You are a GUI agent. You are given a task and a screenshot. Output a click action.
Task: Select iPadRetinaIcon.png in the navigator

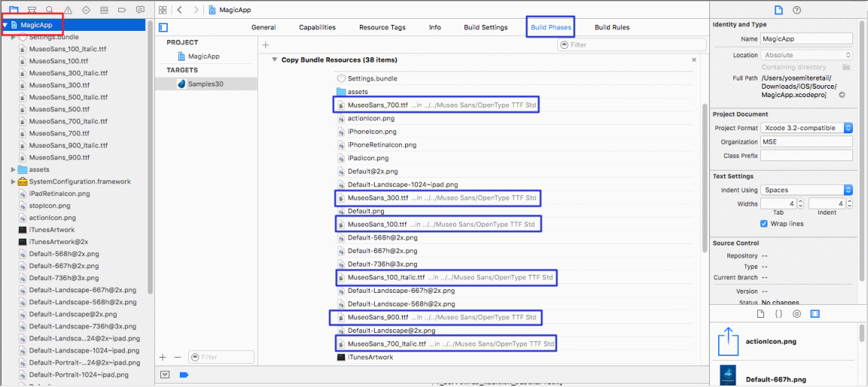click(59, 193)
